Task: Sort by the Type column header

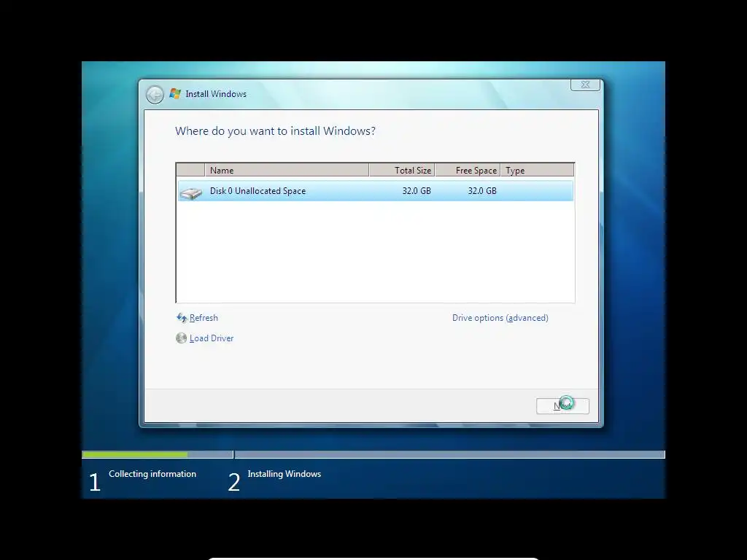Action: 538,170
